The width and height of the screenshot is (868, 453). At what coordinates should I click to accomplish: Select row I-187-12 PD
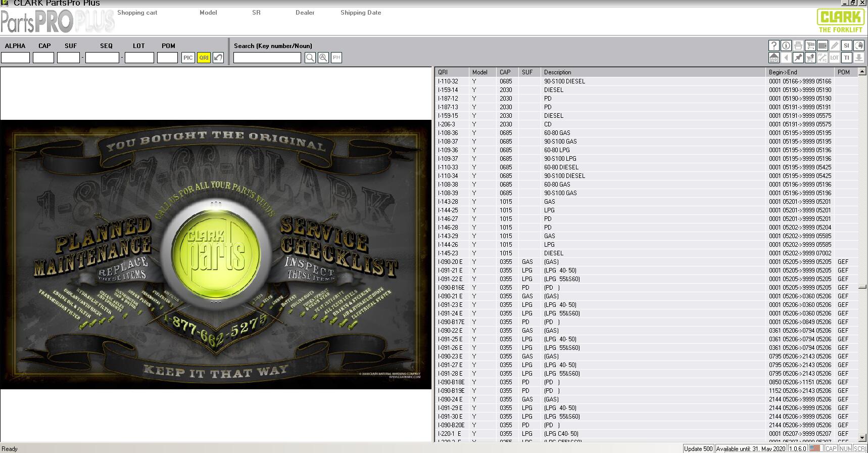pos(647,98)
